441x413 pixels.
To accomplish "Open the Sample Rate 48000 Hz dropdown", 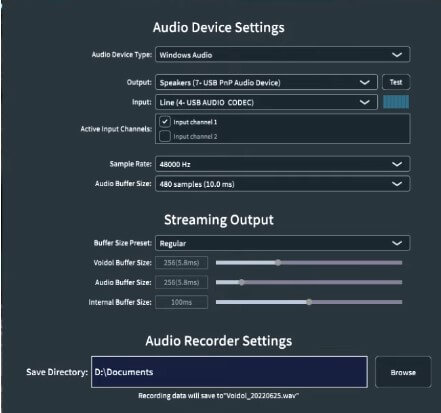I will click(282, 164).
